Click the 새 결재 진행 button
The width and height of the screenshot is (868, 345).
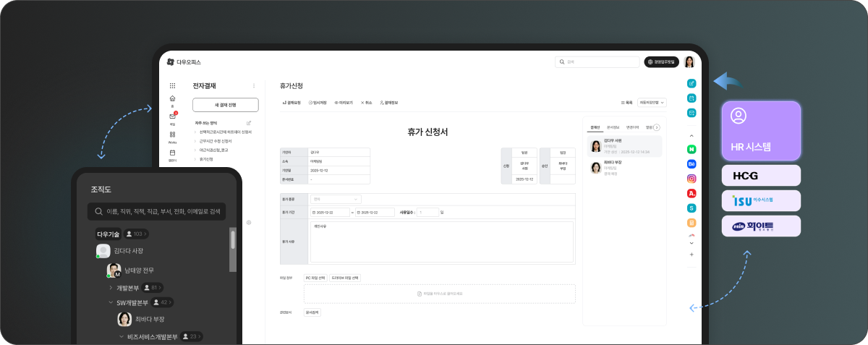(226, 105)
